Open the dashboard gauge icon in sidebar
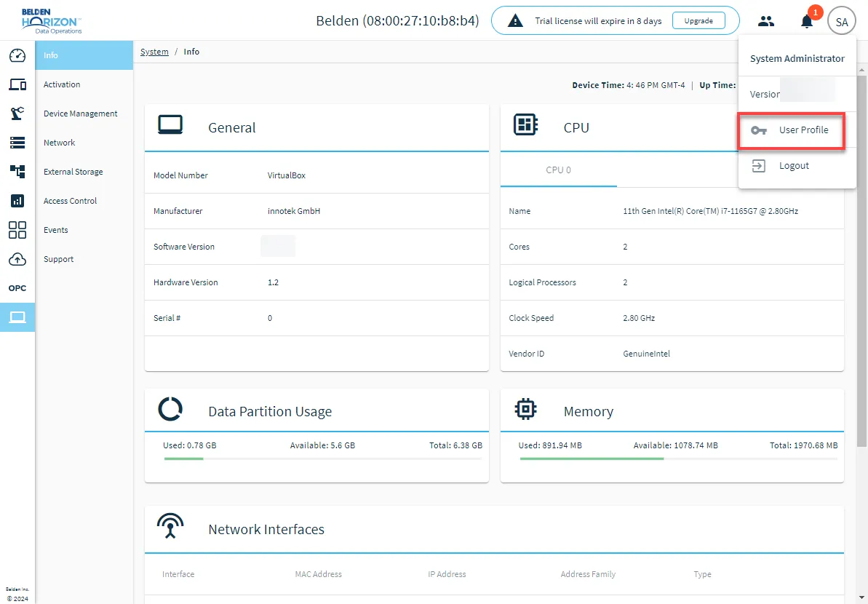 [17, 55]
